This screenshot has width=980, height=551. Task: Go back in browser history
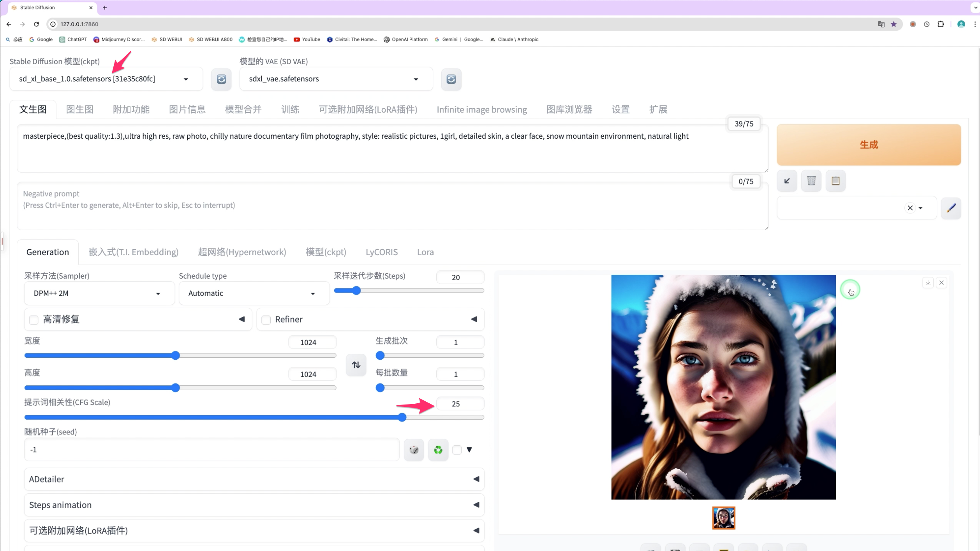(x=9, y=24)
